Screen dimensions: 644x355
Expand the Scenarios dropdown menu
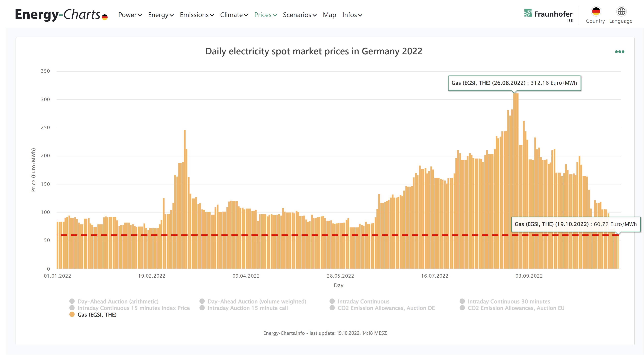pyautogui.click(x=300, y=15)
